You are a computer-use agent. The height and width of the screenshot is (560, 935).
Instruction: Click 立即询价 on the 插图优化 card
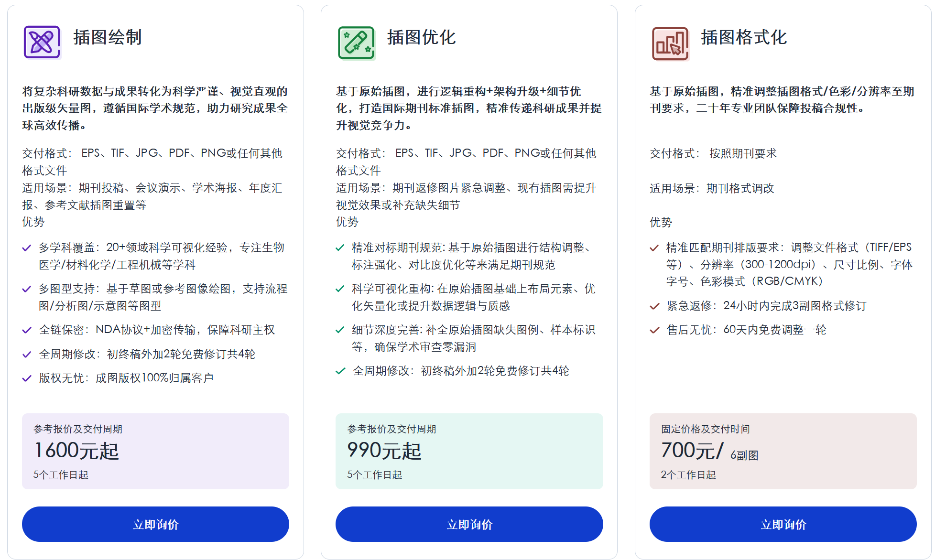click(x=469, y=524)
